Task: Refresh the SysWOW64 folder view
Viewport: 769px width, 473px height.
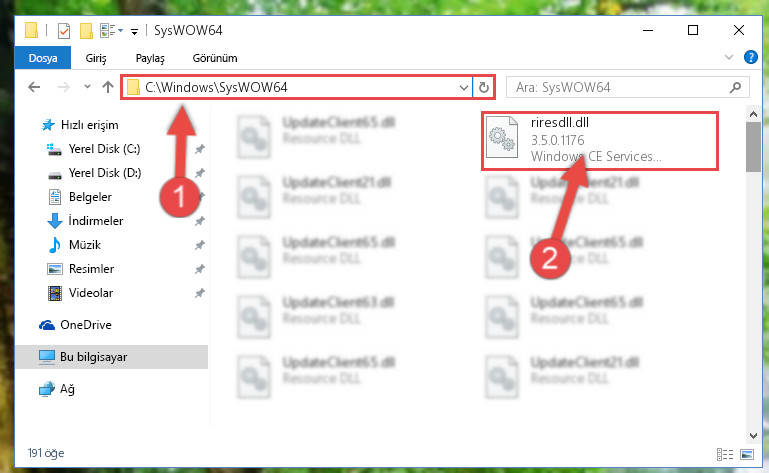Action: [484, 88]
